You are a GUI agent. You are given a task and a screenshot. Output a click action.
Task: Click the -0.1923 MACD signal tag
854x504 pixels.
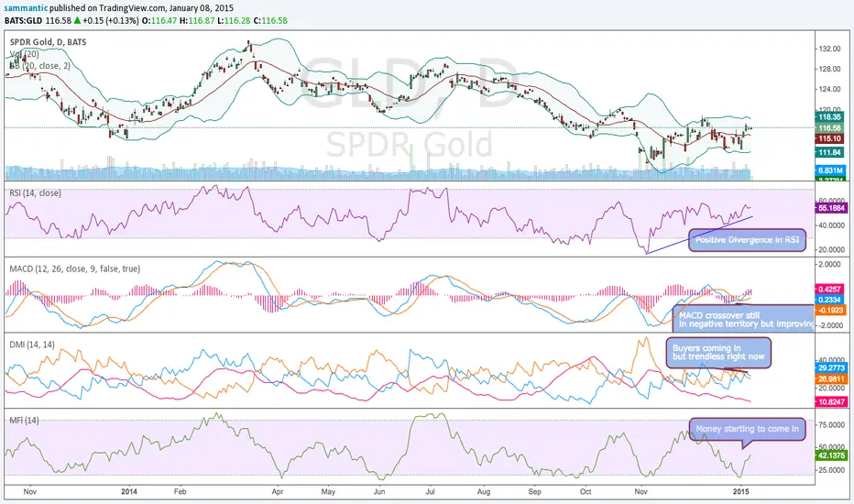pyautogui.click(x=830, y=310)
